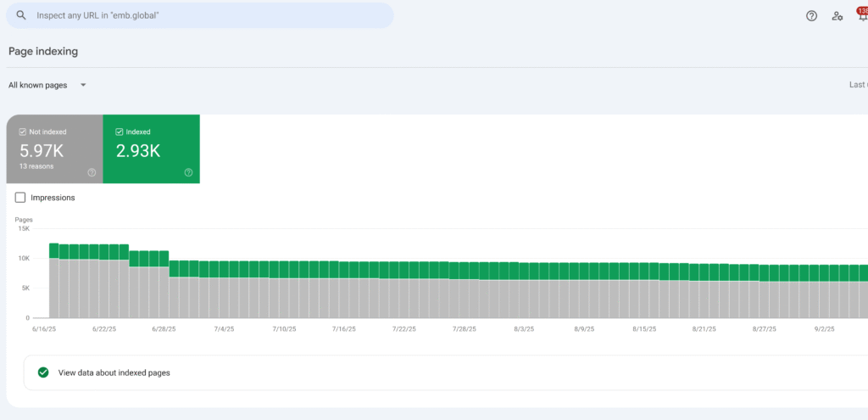The image size is (868, 420).
Task: Click the 5K y-axis label
Action: click(25, 288)
